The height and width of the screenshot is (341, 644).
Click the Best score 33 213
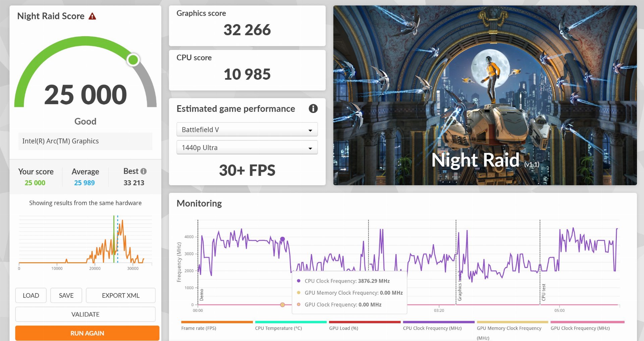(x=134, y=183)
